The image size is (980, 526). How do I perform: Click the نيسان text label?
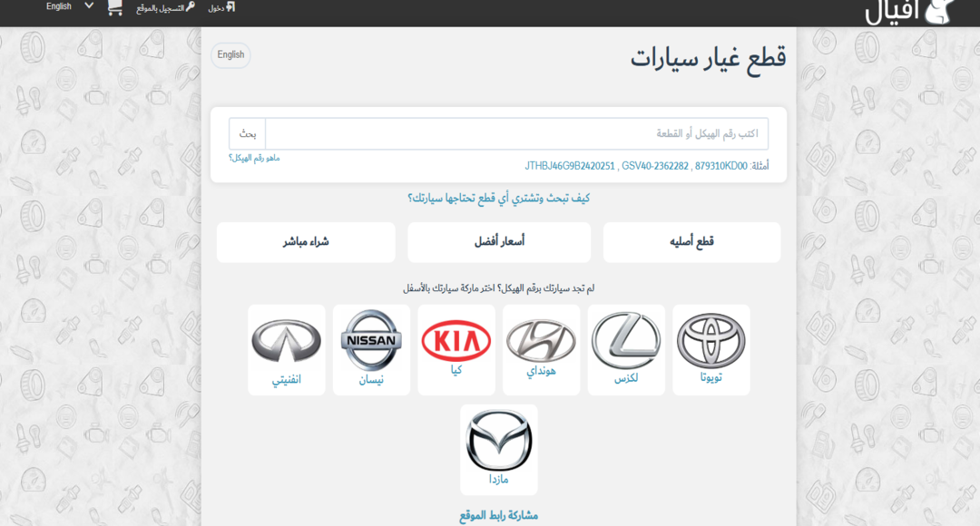tap(371, 379)
